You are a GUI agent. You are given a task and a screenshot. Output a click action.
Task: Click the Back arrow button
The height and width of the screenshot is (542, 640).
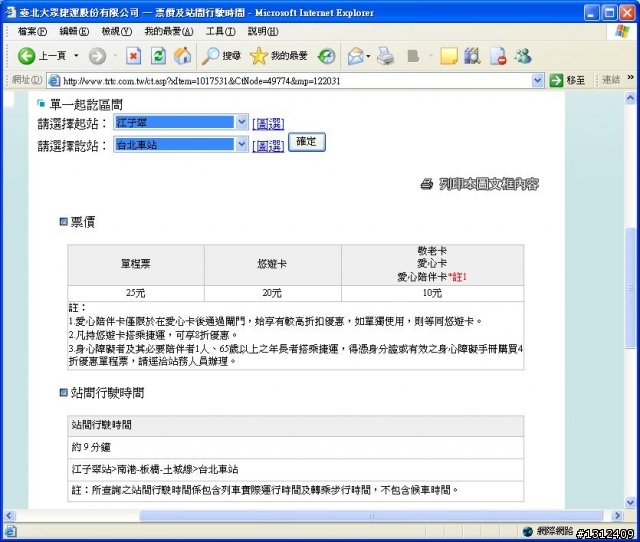(x=26, y=56)
